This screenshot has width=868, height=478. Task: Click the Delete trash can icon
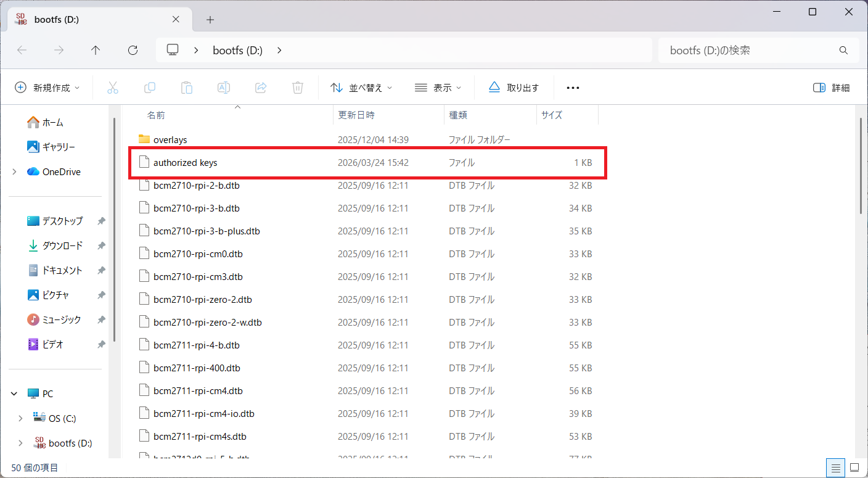pos(298,88)
